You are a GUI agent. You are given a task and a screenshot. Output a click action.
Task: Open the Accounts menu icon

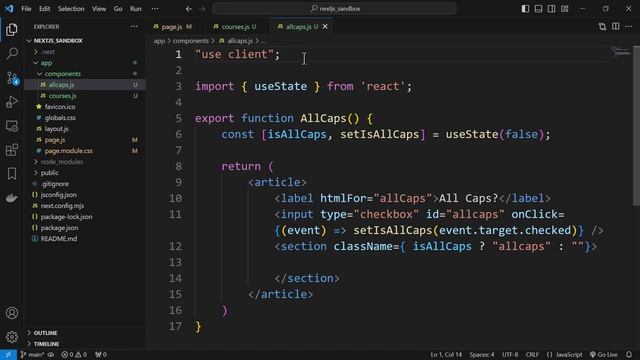click(12, 313)
